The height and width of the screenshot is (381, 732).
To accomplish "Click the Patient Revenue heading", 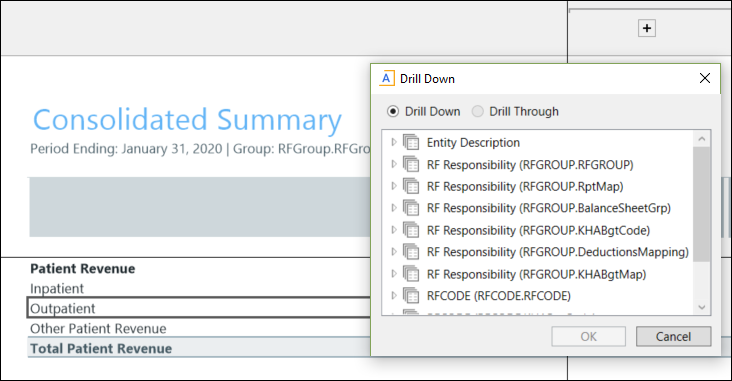I will 83,268.
